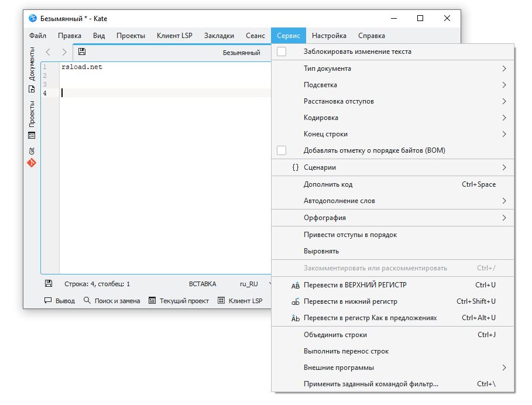Image resolution: width=532 pixels, height=405 pixels.
Task: Open the Закладки menu
Action: 219,36
